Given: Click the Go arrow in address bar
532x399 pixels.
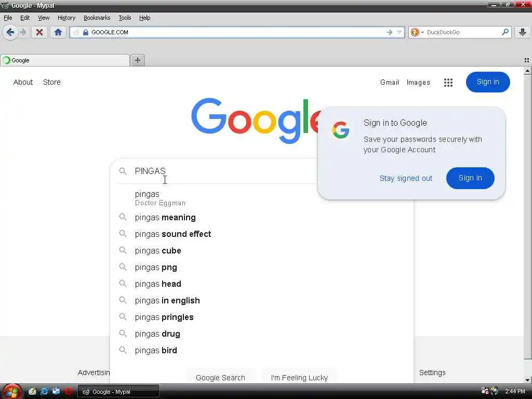Looking at the screenshot, I should point(390,32).
